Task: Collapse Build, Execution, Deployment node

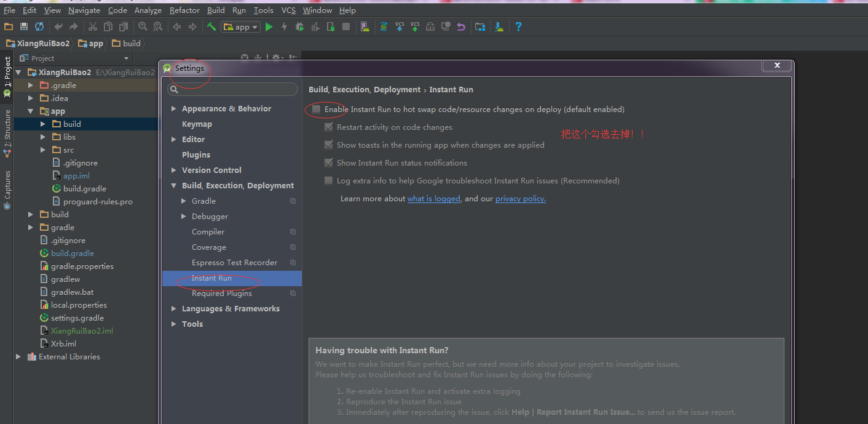Action: 174,185
